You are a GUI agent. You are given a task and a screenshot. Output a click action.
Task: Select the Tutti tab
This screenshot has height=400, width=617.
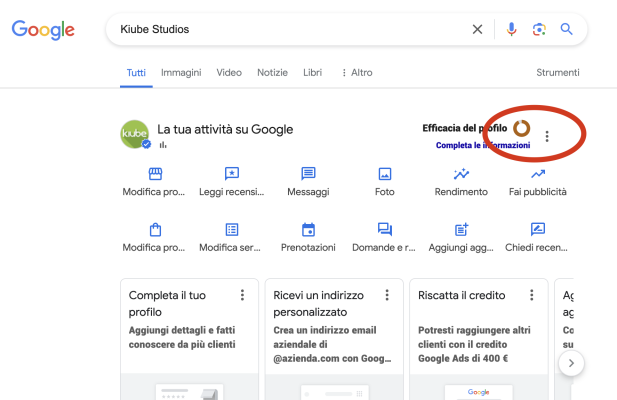(136, 72)
